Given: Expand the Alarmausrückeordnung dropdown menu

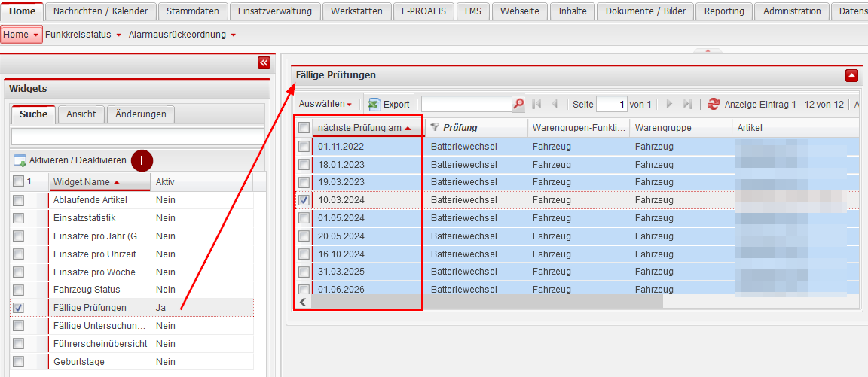Looking at the screenshot, I should pyautogui.click(x=182, y=35).
